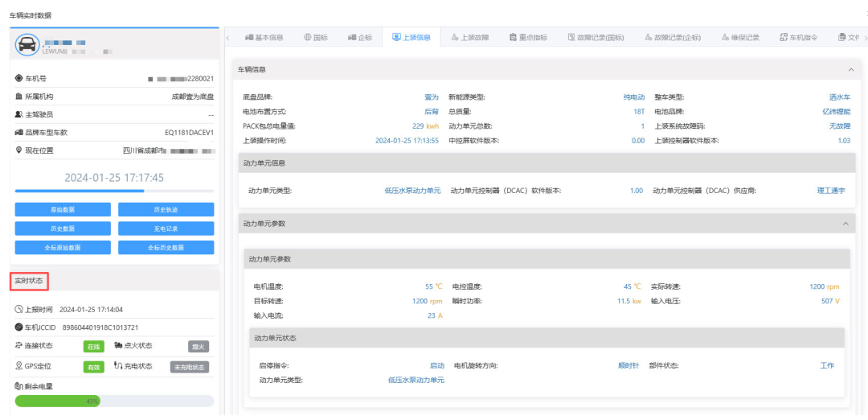Click the car avatar icon

[27, 45]
